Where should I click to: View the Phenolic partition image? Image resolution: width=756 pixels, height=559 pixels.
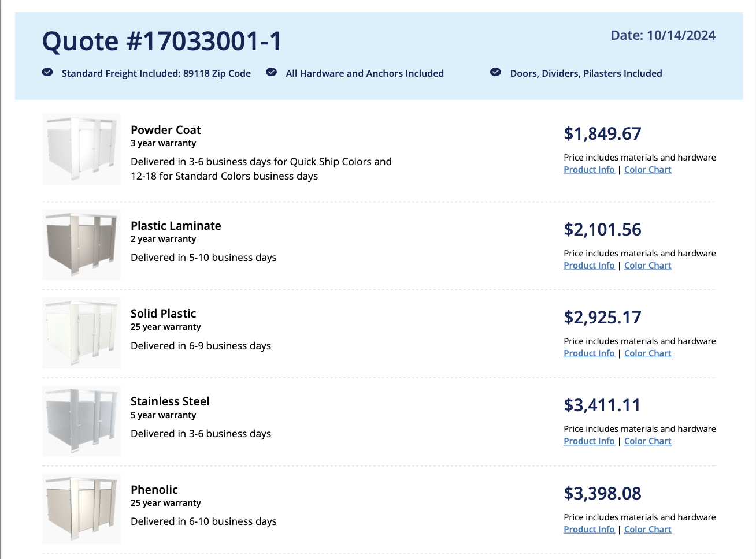[81, 509]
